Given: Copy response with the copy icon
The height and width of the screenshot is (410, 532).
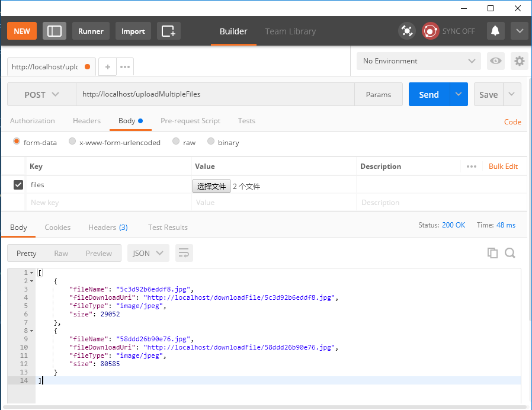Looking at the screenshot, I should 492,253.
